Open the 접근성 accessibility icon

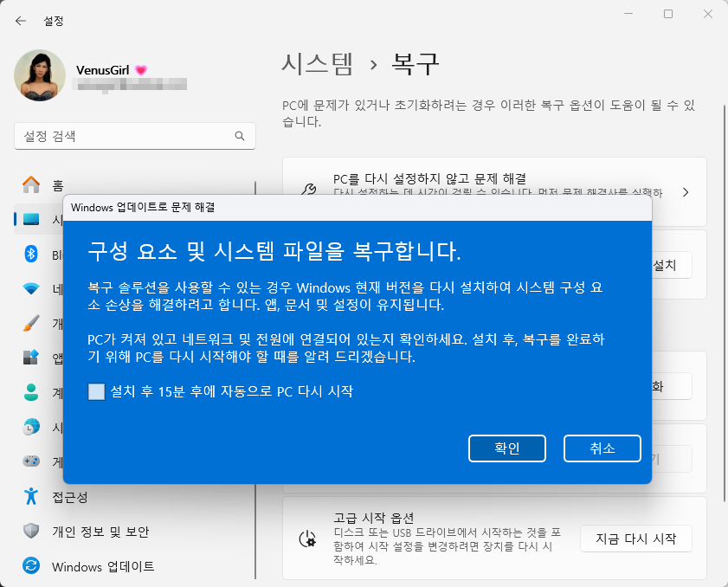31,496
